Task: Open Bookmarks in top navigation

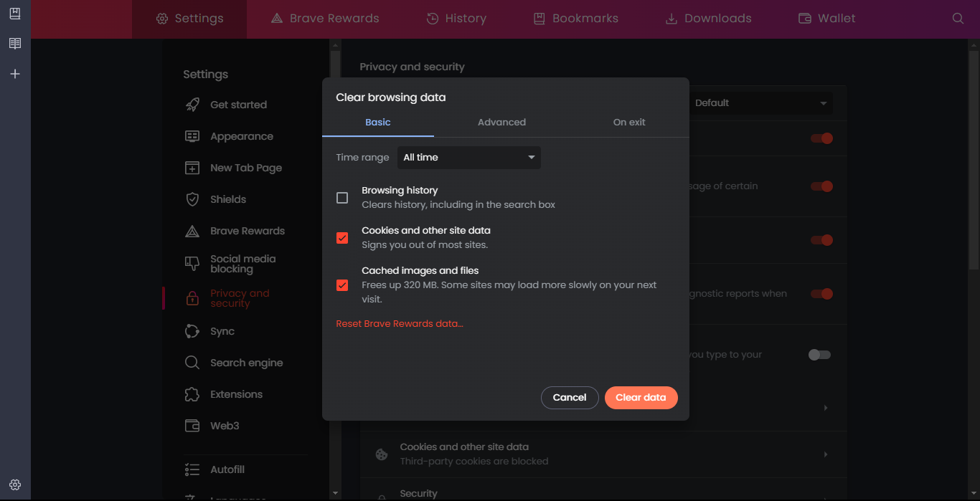Action: [576, 19]
